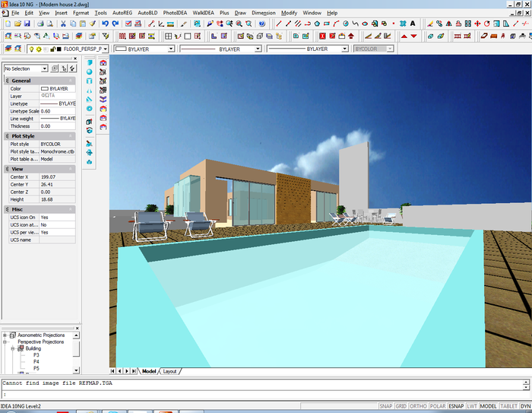Click the Axonometric Projections tree item
532x413 pixels.
pyautogui.click(x=42, y=335)
